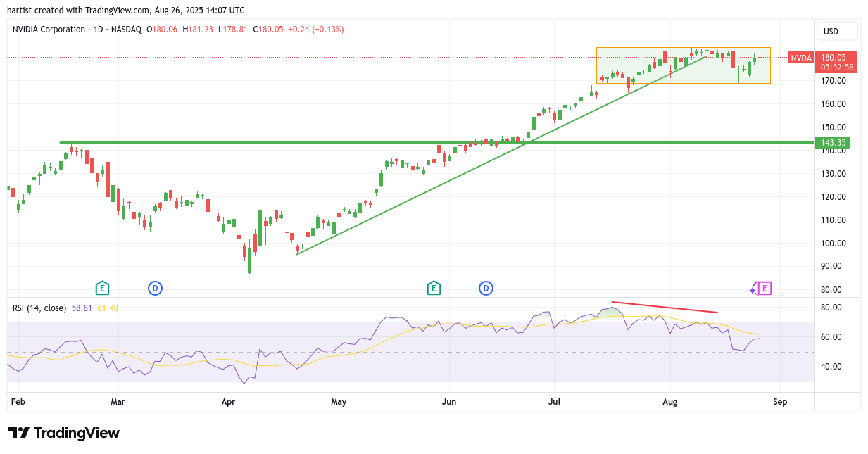Click the Feb label on time axis
The height and width of the screenshot is (454, 868).
(19, 403)
